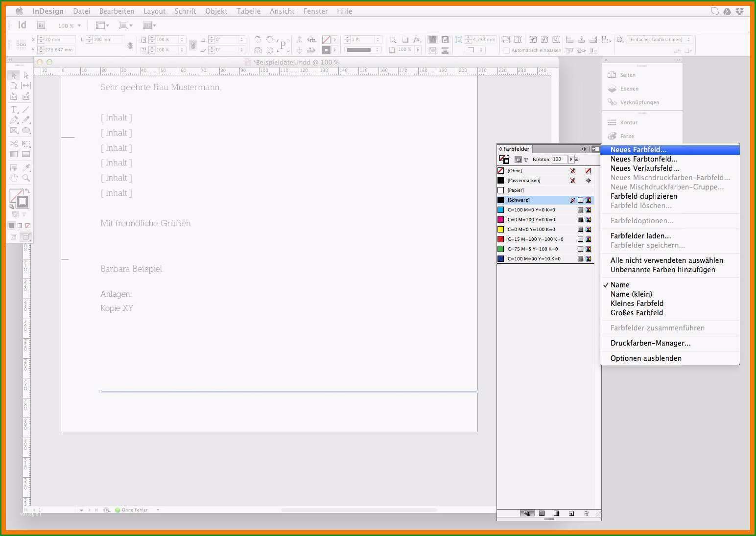Select Apply Color button in toolbox
Image resolution: width=756 pixels, height=536 pixels.
coord(12,226)
